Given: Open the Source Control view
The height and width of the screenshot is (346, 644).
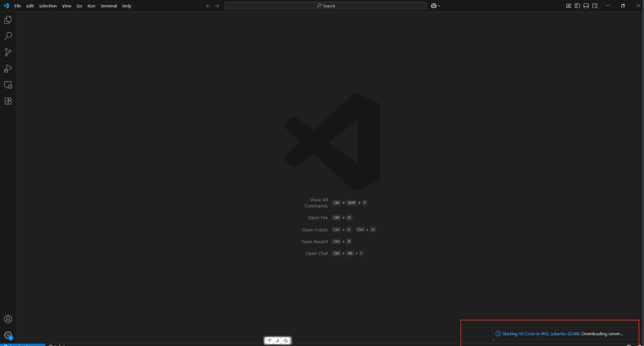Looking at the screenshot, I should 8,52.
